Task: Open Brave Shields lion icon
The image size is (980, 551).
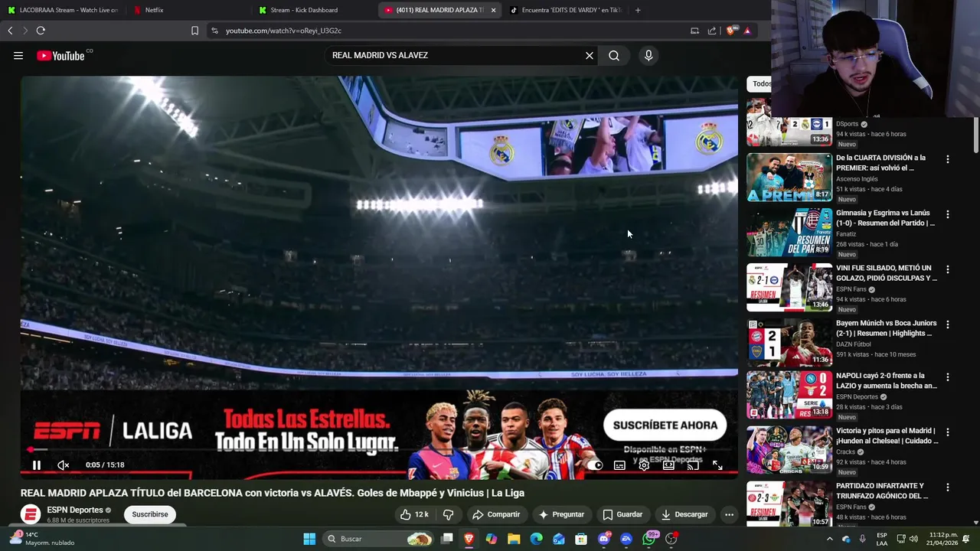Action: click(730, 31)
